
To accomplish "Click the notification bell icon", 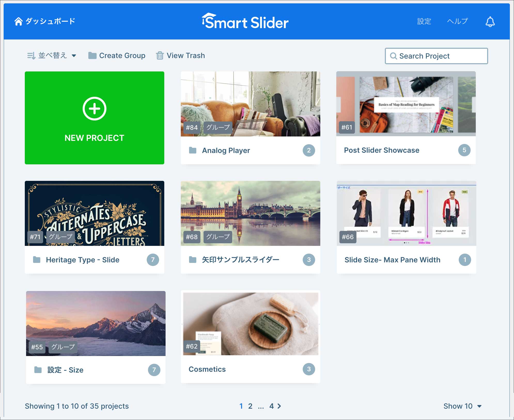I will 490,21.
